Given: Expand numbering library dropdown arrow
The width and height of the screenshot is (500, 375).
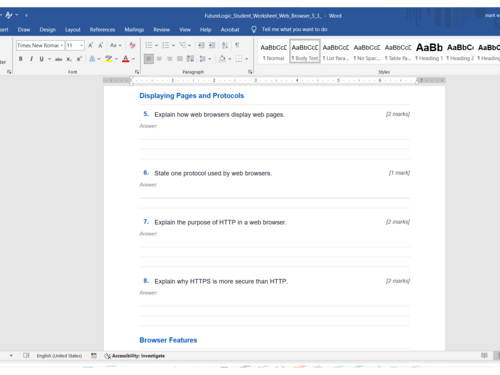Looking at the screenshot, I should tap(173, 45).
